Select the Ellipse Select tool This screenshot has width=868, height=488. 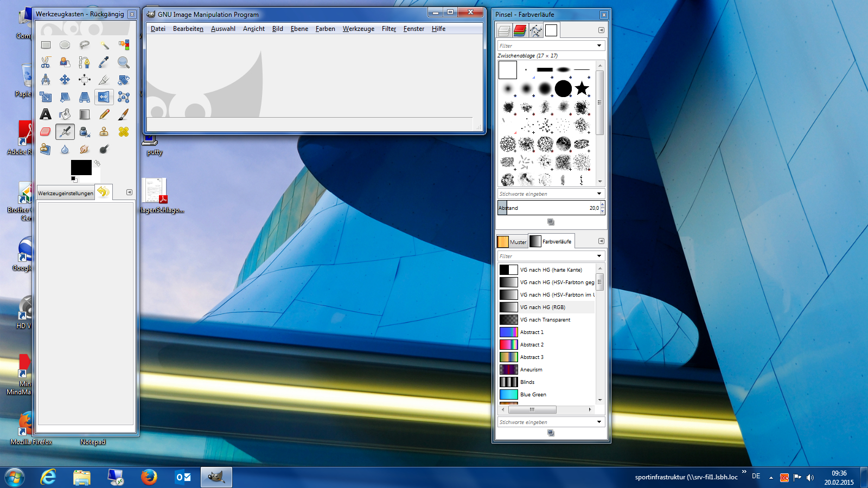(x=65, y=45)
